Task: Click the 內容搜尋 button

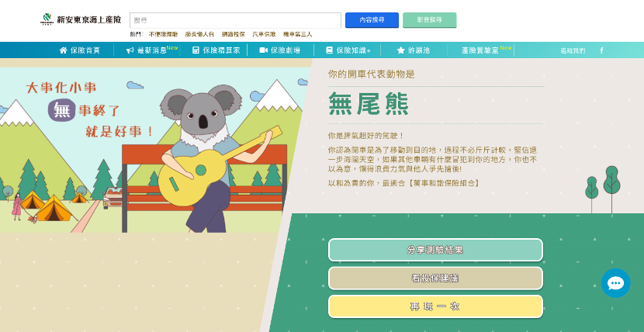Action: tap(372, 20)
